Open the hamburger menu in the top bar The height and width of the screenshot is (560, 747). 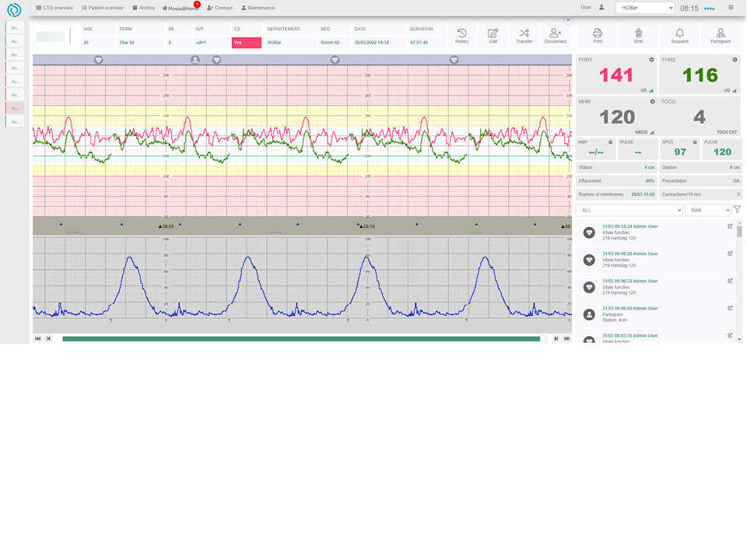731,8
